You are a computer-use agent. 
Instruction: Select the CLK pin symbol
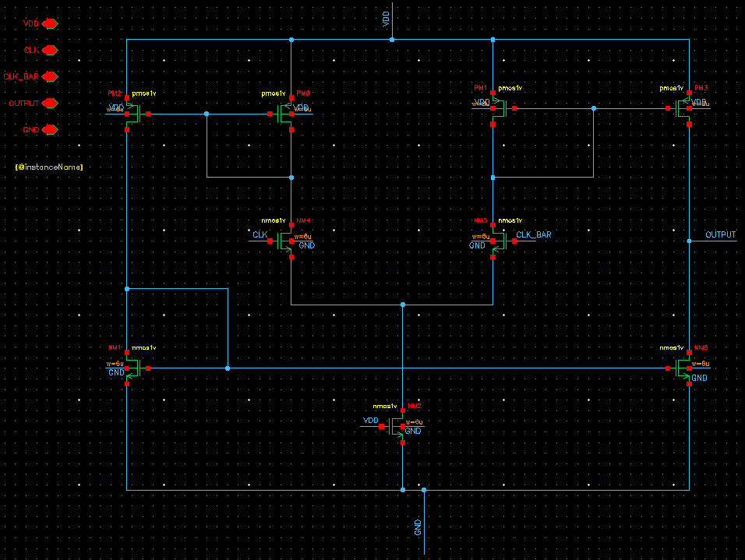[50, 50]
